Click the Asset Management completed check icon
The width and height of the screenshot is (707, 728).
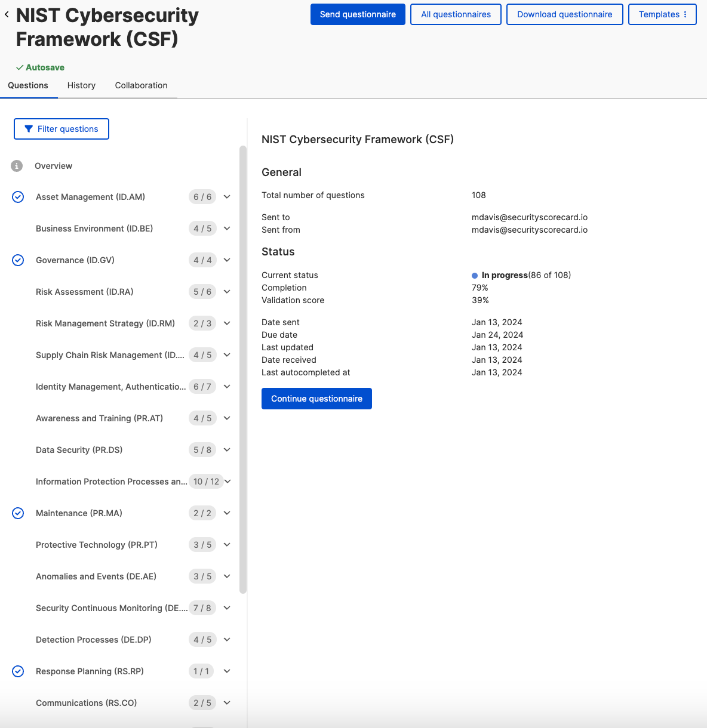coord(18,197)
